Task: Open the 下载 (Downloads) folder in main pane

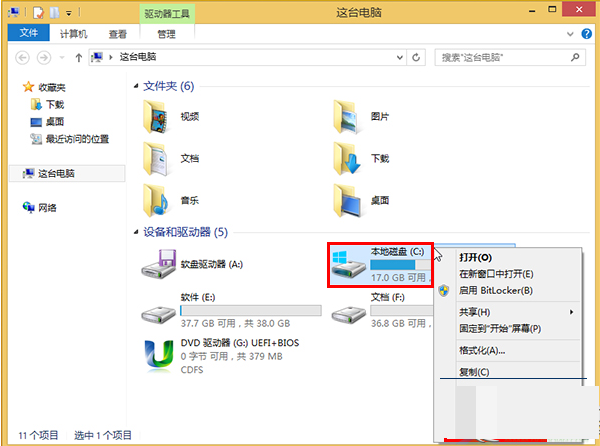Action: point(350,157)
